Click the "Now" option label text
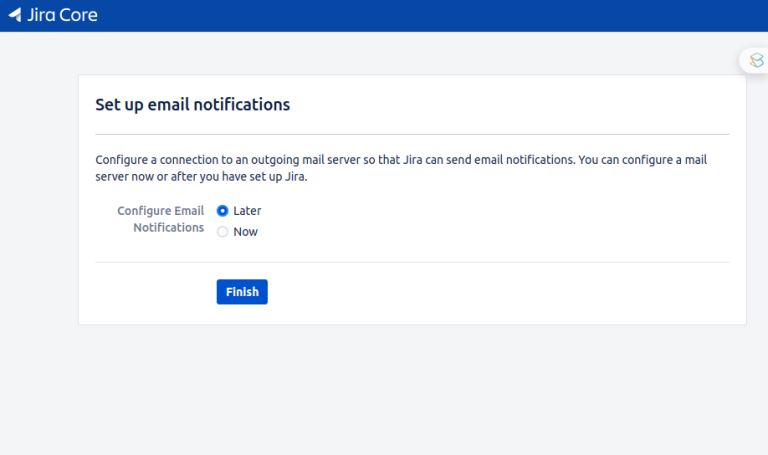The height and width of the screenshot is (455, 768). pos(245,232)
